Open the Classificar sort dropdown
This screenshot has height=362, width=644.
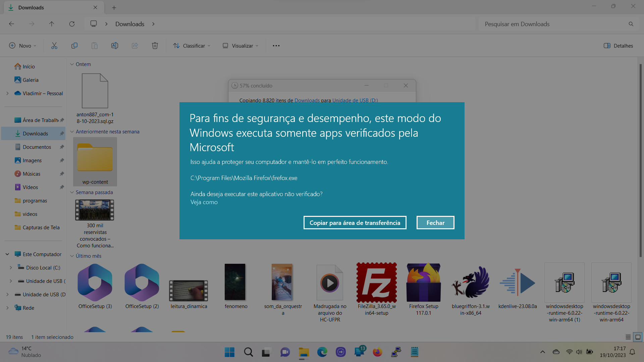(x=192, y=46)
